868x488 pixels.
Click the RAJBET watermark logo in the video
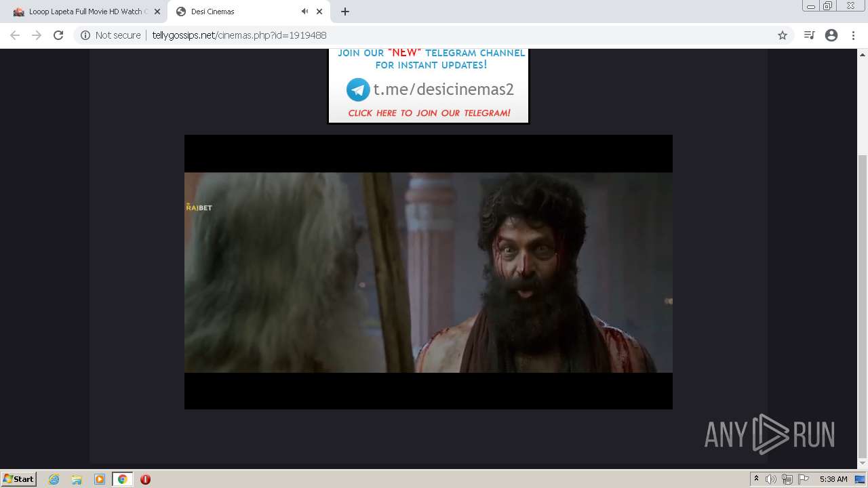point(199,207)
